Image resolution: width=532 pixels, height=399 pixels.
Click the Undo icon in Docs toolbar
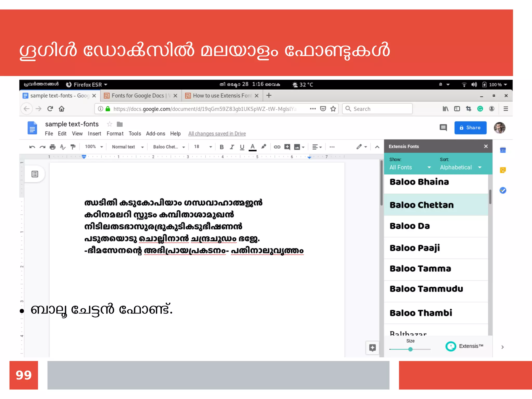32,147
